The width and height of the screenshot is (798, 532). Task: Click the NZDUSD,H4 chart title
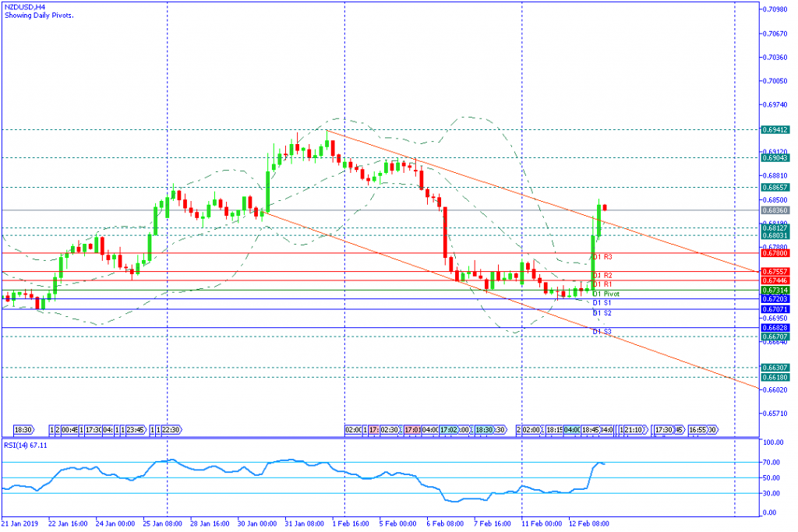pos(25,6)
